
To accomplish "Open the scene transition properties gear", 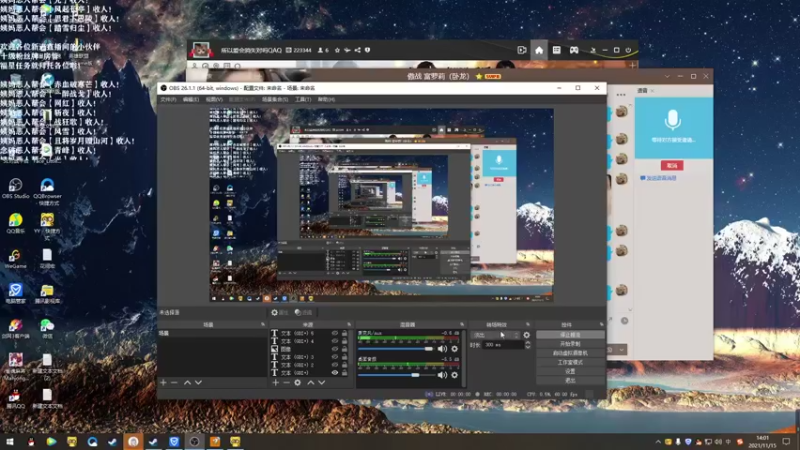I will [527, 335].
